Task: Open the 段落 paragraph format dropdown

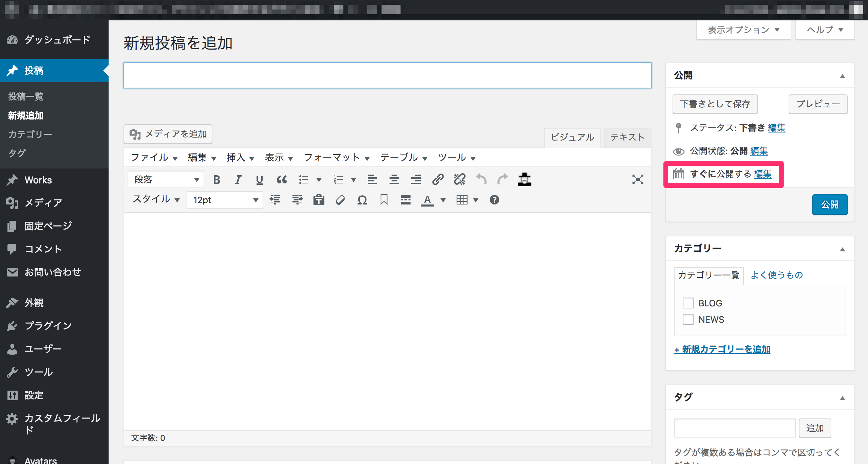Action: coord(166,180)
